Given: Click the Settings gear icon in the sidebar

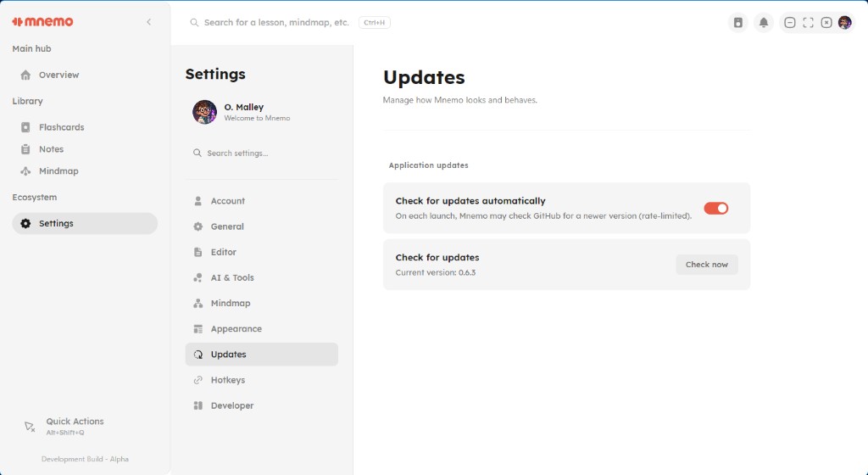Looking at the screenshot, I should coord(25,224).
